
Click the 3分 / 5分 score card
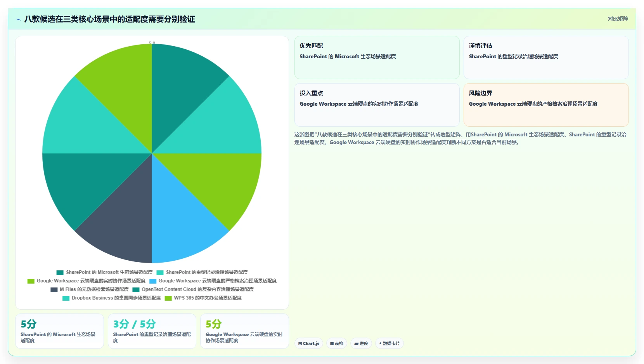pyautogui.click(x=152, y=331)
